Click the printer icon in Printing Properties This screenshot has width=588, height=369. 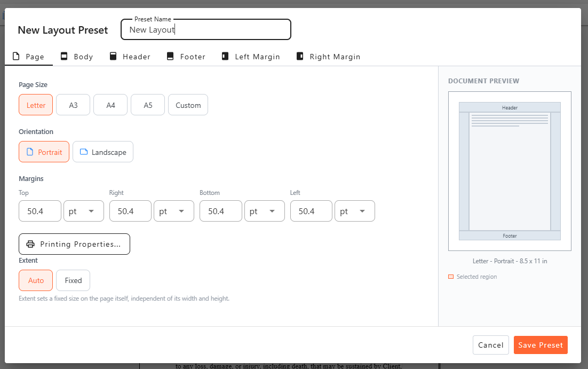(30, 244)
